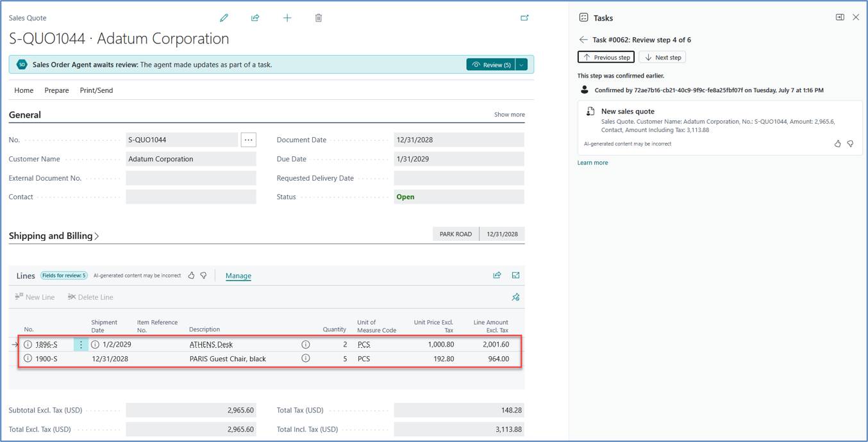Click the Tasks pane pop-out icon
868x442 pixels.
pyautogui.click(x=840, y=17)
